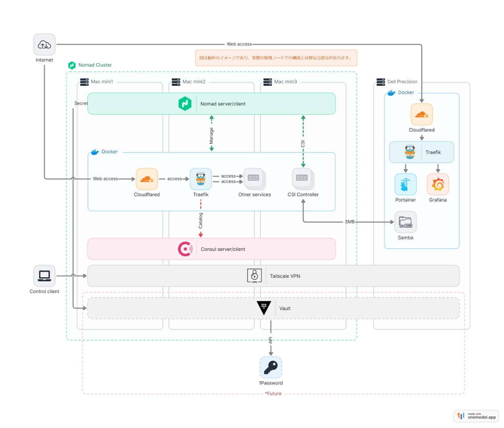This screenshot has height=428, width=504.
Task: Click the Internet cloud icon
Action: (x=44, y=44)
